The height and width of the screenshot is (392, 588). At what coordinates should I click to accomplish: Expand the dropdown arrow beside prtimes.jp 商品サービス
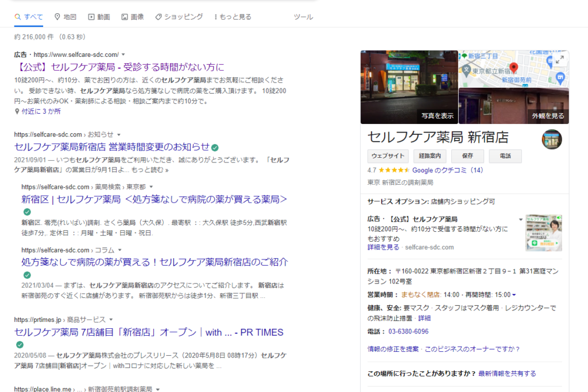(x=111, y=320)
